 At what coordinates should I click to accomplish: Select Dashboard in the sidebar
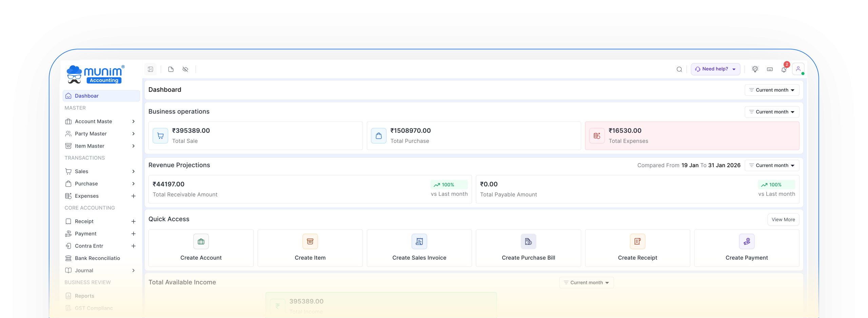[101, 96]
